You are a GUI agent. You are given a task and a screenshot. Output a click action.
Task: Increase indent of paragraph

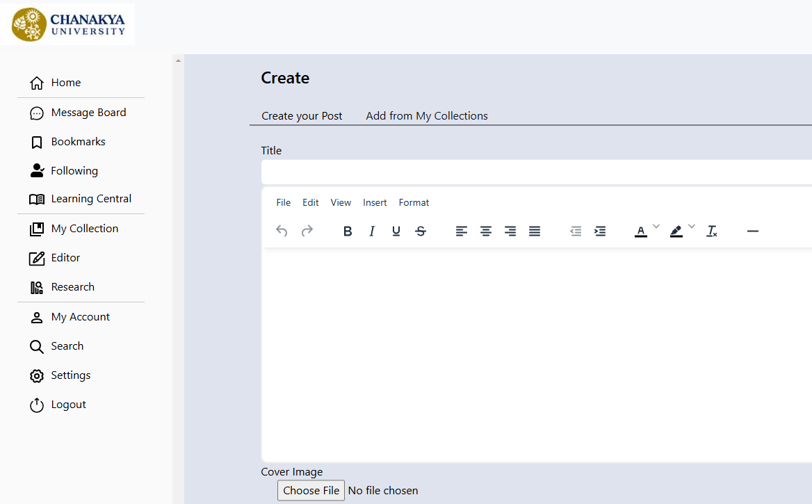600,231
